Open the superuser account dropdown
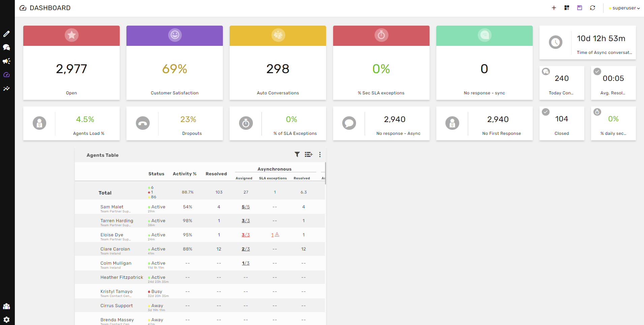 click(x=624, y=8)
